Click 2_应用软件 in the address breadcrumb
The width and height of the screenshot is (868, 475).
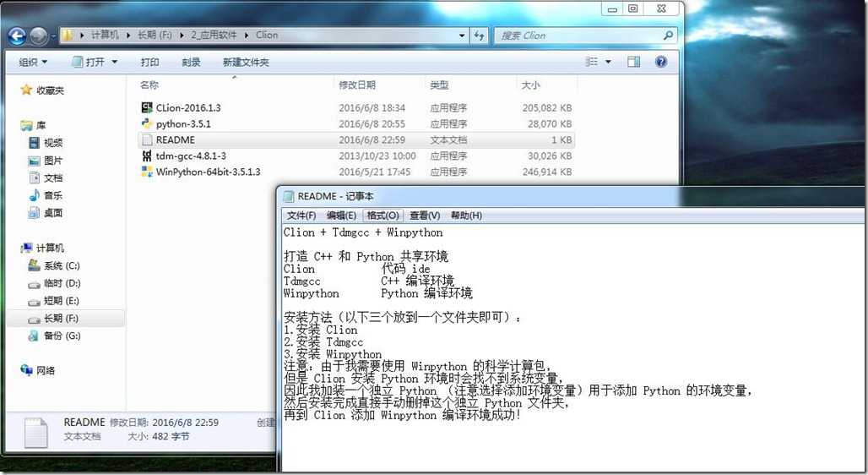214,35
